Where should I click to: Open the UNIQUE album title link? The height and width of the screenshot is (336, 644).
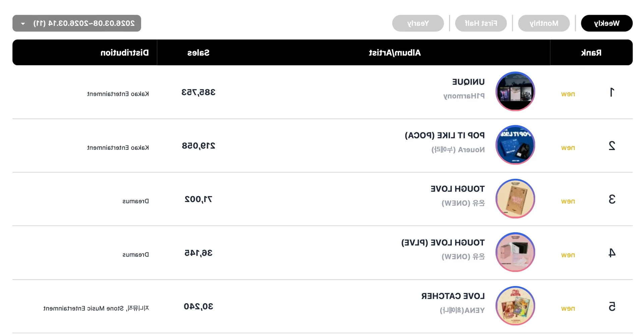coord(468,82)
